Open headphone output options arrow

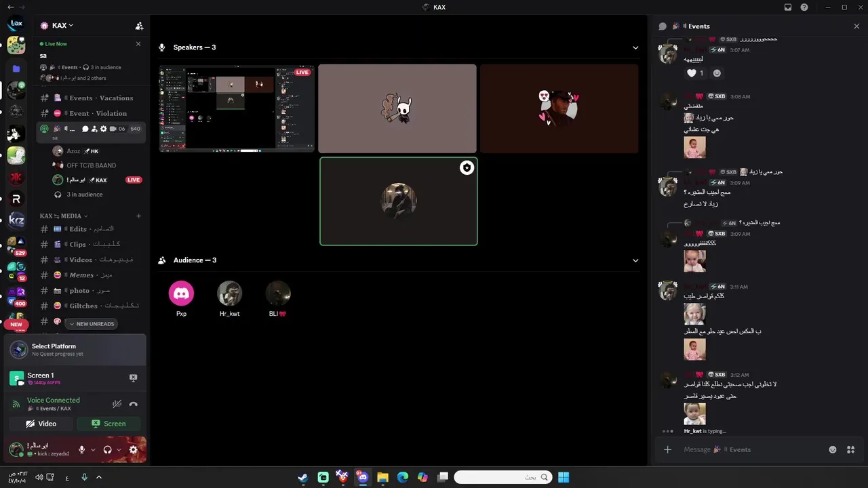(119, 449)
